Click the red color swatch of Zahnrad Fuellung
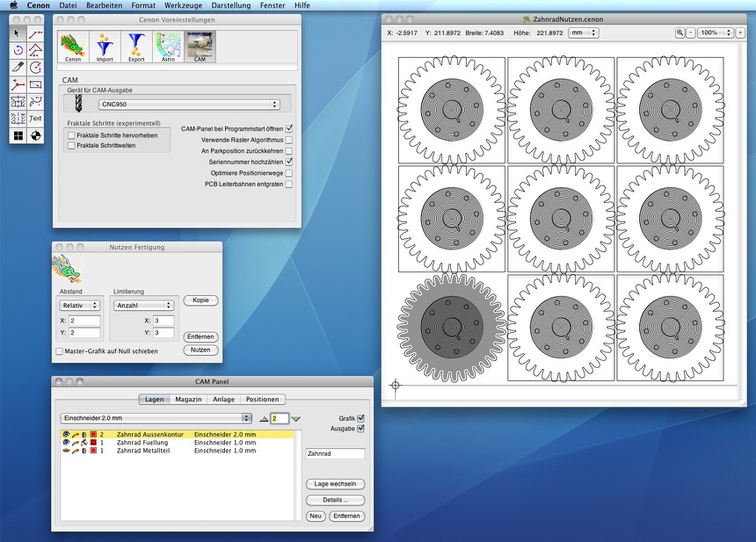 click(93, 443)
